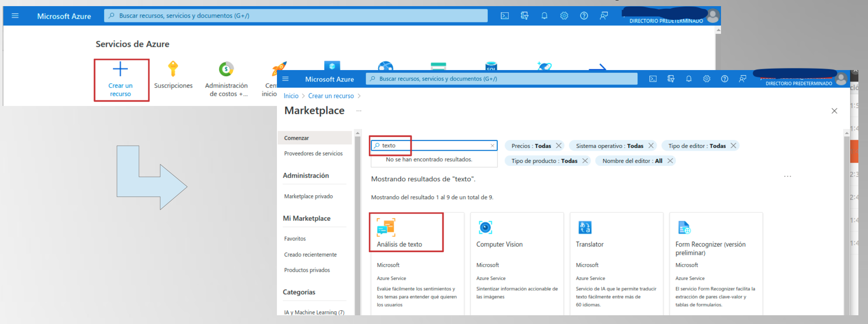
Task: Open Marketplace privado in sidebar
Action: (308, 196)
